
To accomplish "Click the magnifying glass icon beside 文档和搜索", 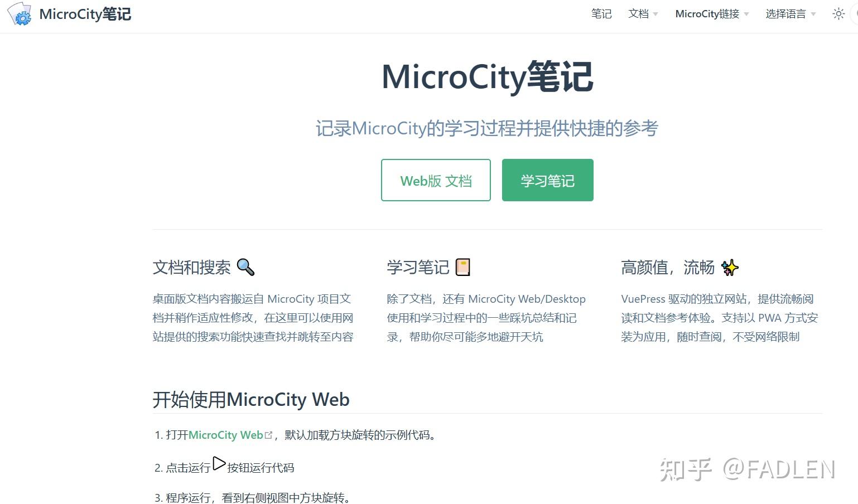I will pos(245,267).
